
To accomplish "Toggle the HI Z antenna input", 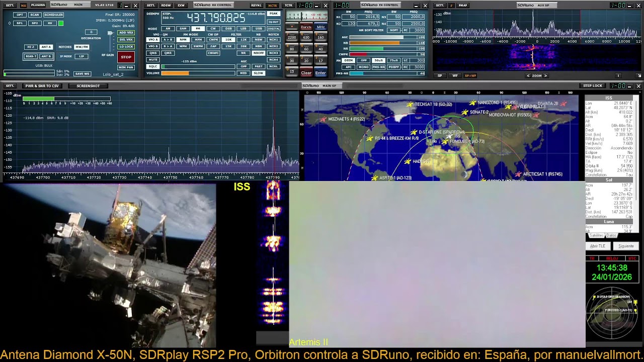I will (31, 47).
